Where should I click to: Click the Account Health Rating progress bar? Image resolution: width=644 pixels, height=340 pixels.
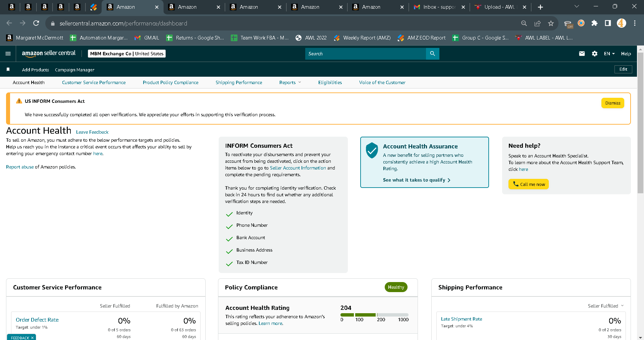(x=374, y=315)
